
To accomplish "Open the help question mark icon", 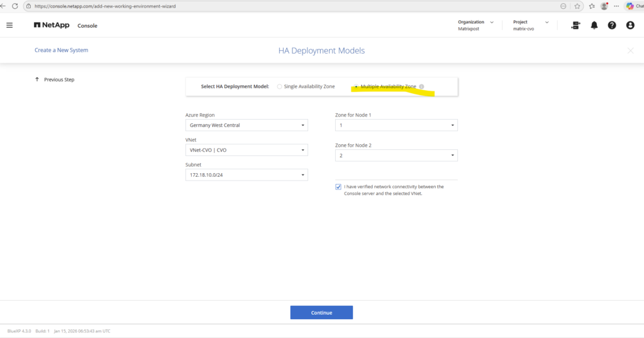I will [612, 25].
